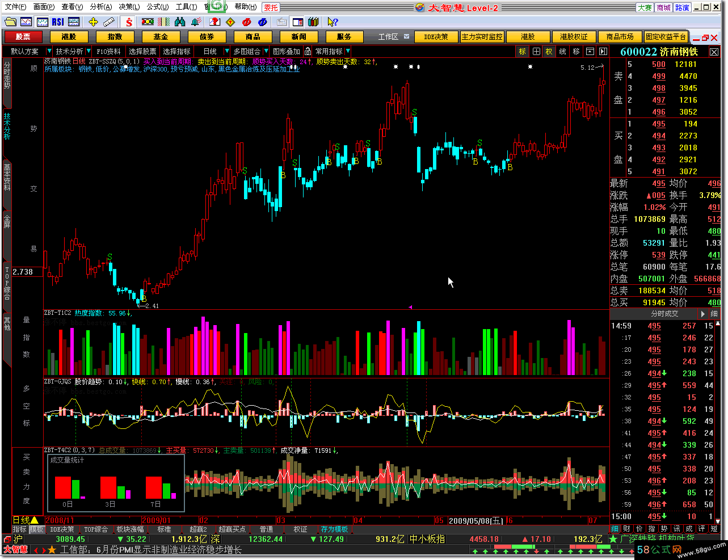
Task: Click the 日线 up triangle at bottom left
Action: [35, 520]
